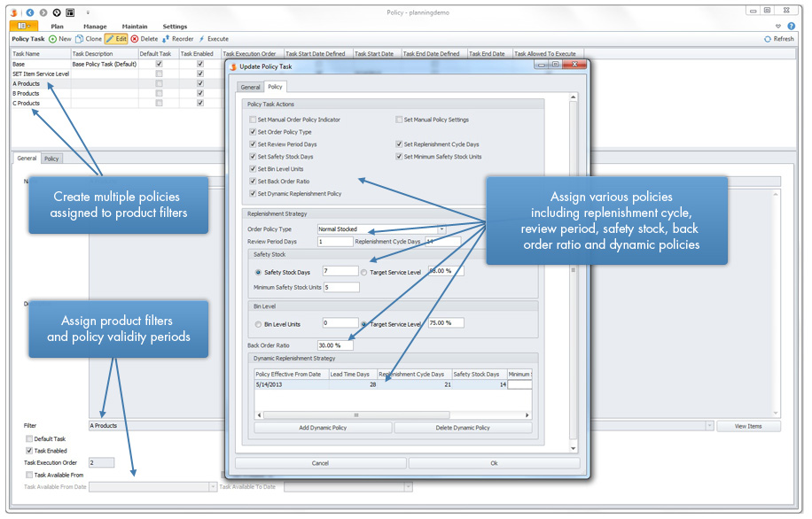Toggle Task Available From checkbox

pyautogui.click(x=29, y=475)
